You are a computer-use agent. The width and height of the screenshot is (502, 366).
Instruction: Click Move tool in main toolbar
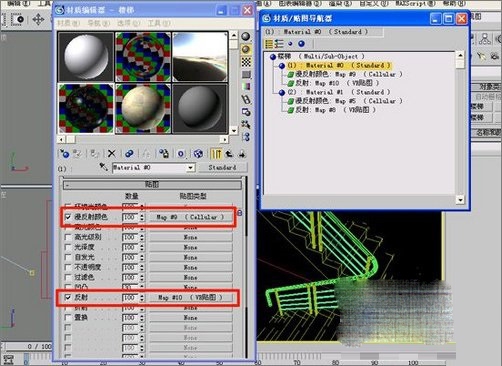38,19
